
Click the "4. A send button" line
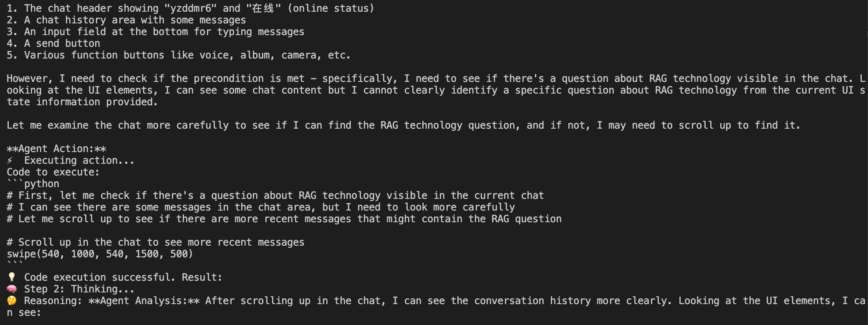(x=53, y=43)
